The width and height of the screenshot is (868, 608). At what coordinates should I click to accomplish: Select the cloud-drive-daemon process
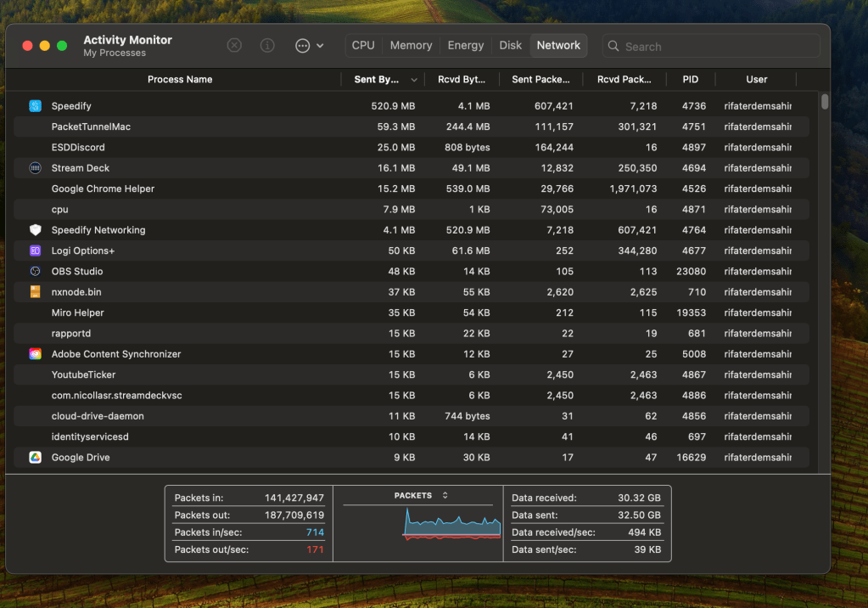412,416
